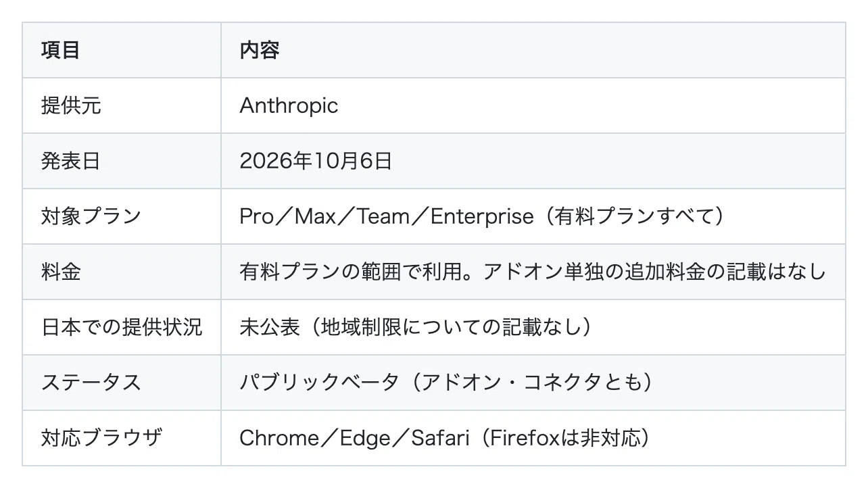Click the 地域制限についての記載なし note
This screenshot has width=868, height=488.
pyautogui.click(x=450, y=328)
